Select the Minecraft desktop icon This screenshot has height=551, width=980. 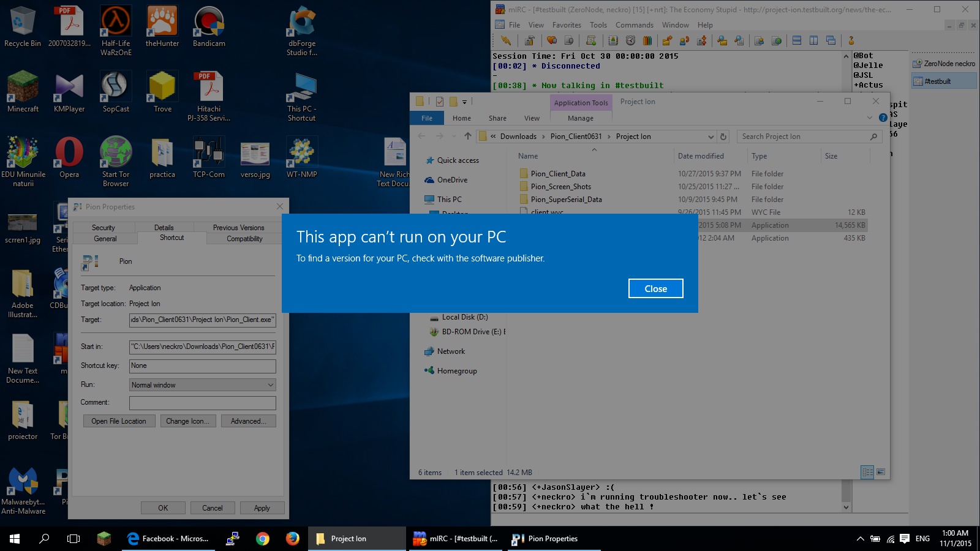(23, 92)
